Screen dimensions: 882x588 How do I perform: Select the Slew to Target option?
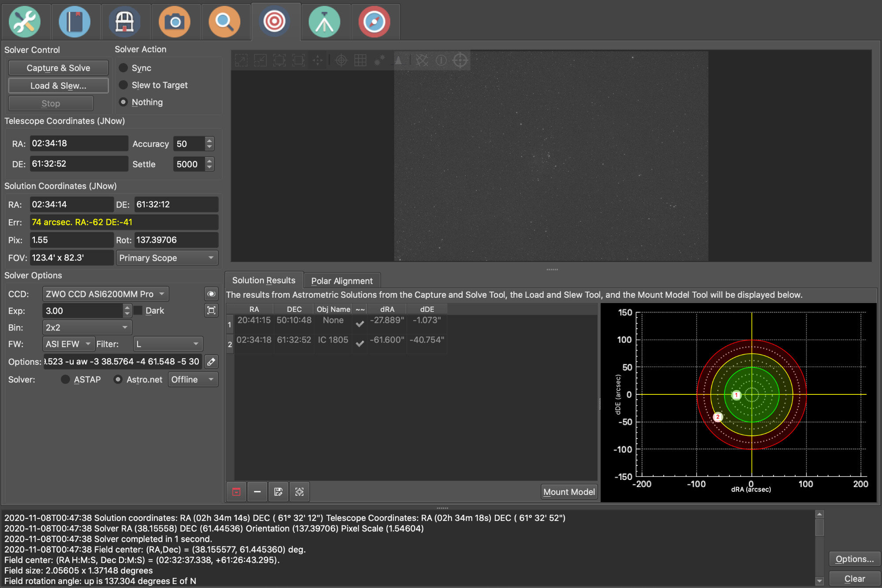click(123, 85)
